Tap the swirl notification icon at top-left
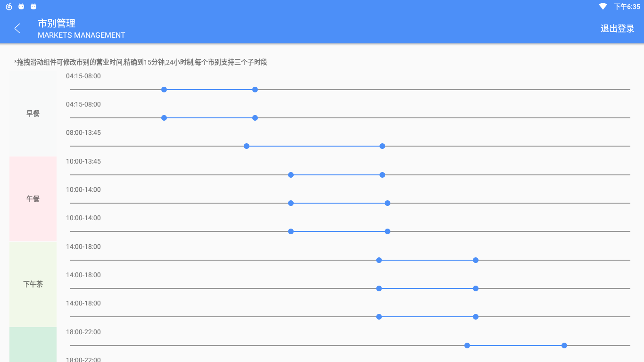Screen dimensions: 644x362 pyautogui.click(x=8, y=7)
